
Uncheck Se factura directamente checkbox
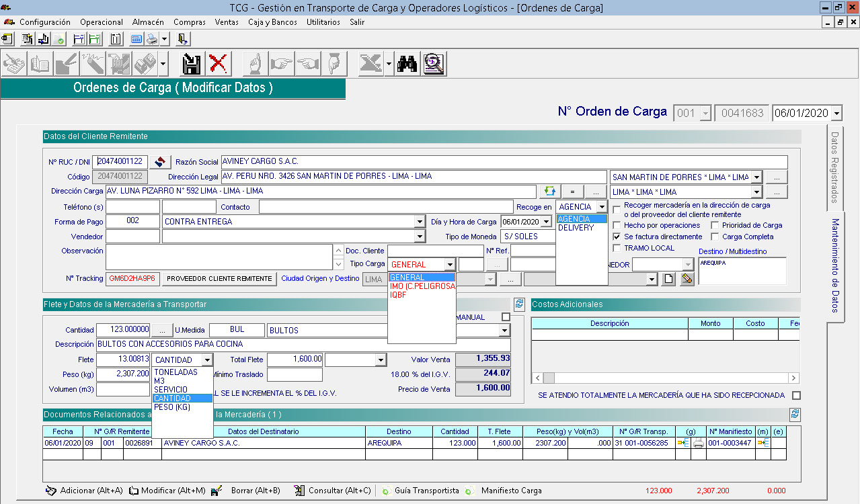(x=617, y=237)
